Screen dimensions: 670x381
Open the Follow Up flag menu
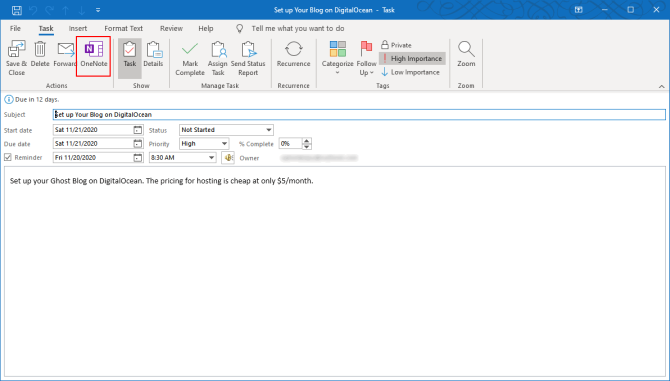coord(366,59)
